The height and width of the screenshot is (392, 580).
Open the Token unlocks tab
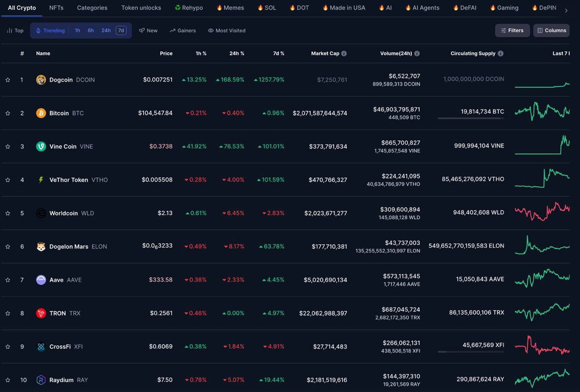point(141,8)
